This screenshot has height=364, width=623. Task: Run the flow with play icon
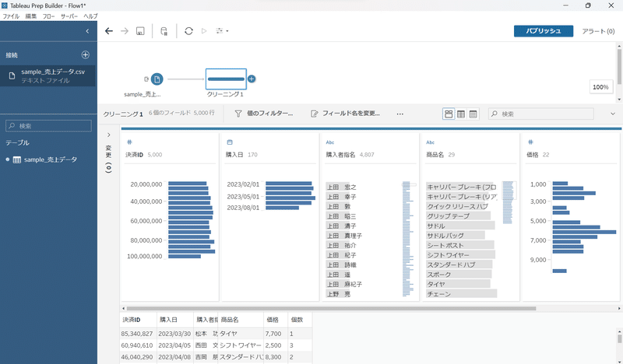[204, 31]
